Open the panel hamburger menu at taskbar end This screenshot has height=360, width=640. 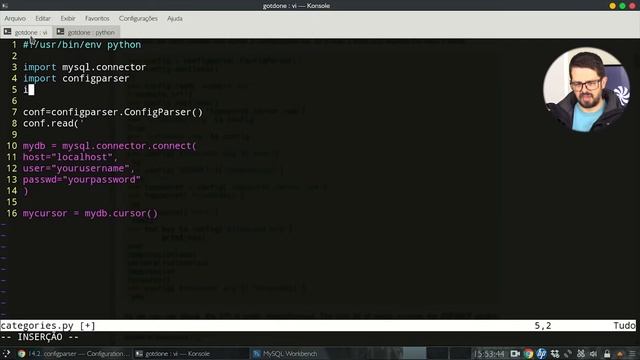tap(632, 353)
